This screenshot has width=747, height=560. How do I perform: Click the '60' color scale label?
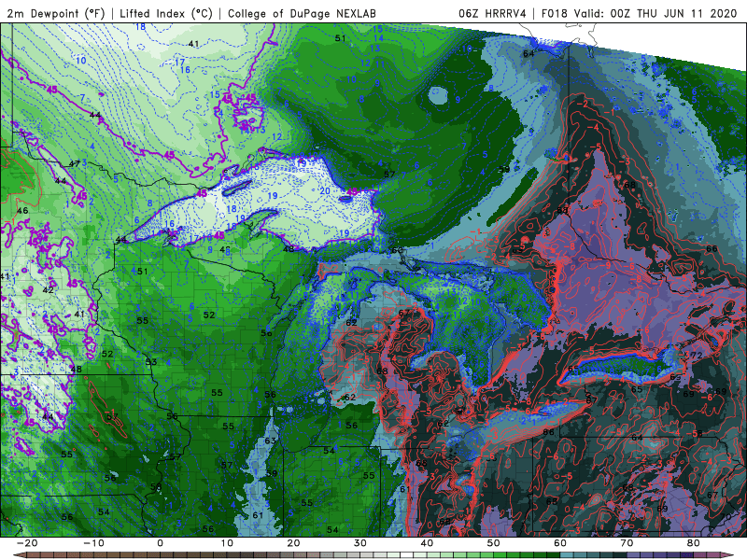tap(560, 543)
